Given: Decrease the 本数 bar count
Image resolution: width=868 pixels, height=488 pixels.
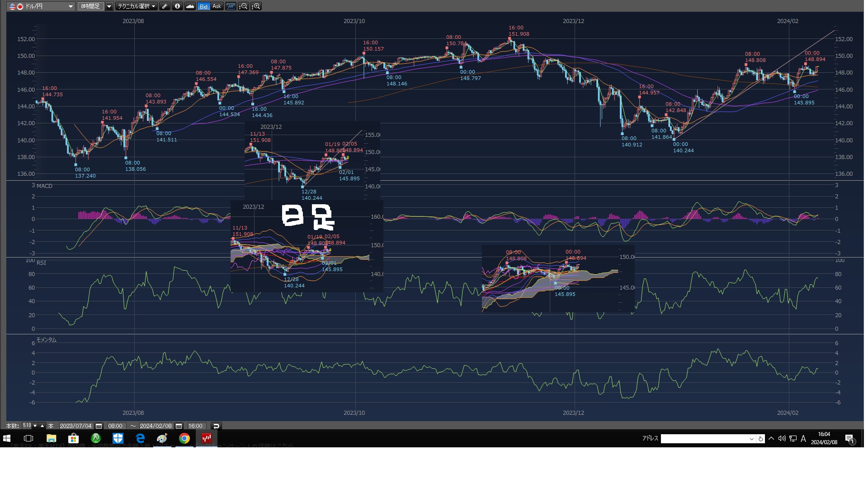Looking at the screenshot, I should pos(35,426).
